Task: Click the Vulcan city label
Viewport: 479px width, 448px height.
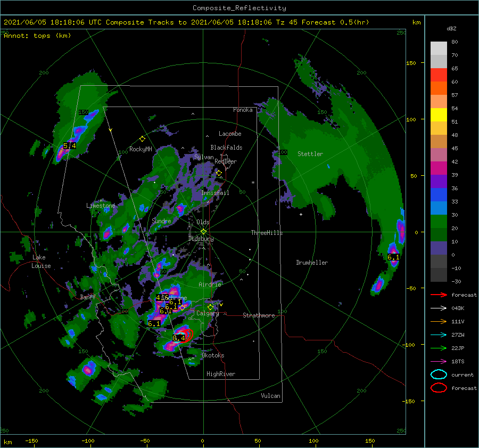Action: (271, 396)
